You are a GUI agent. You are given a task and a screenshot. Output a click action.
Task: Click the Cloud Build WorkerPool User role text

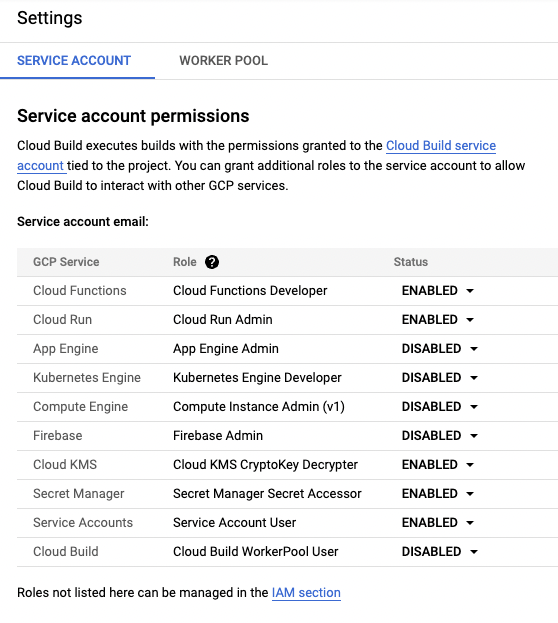point(256,552)
